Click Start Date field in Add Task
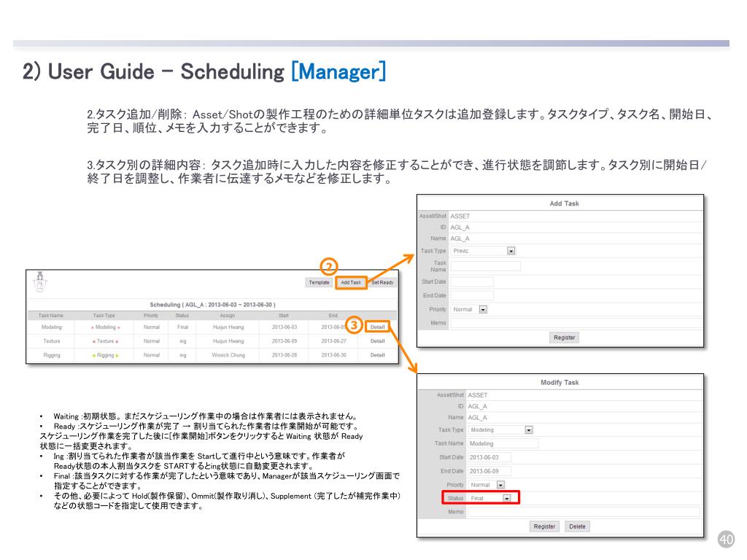Image resolution: width=747 pixels, height=560 pixels. 472,282
